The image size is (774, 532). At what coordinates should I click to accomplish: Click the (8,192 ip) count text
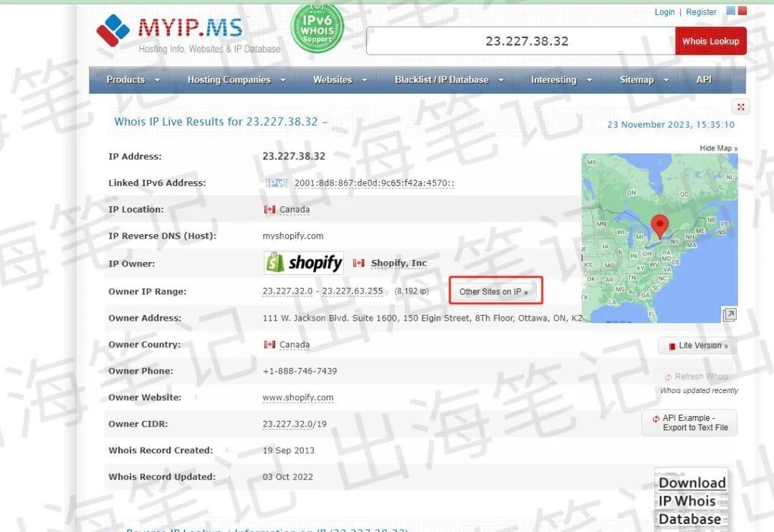point(411,291)
